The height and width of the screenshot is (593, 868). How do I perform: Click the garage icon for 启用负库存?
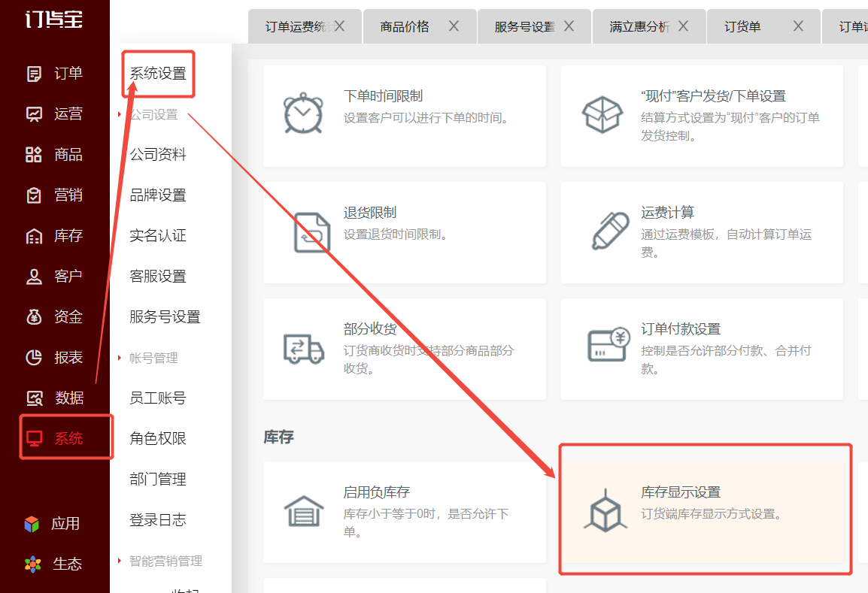tap(303, 510)
